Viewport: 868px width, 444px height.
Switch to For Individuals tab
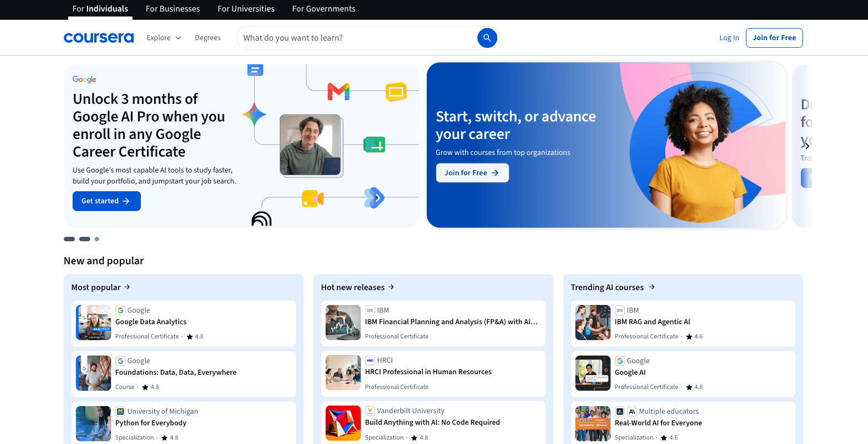pos(100,9)
